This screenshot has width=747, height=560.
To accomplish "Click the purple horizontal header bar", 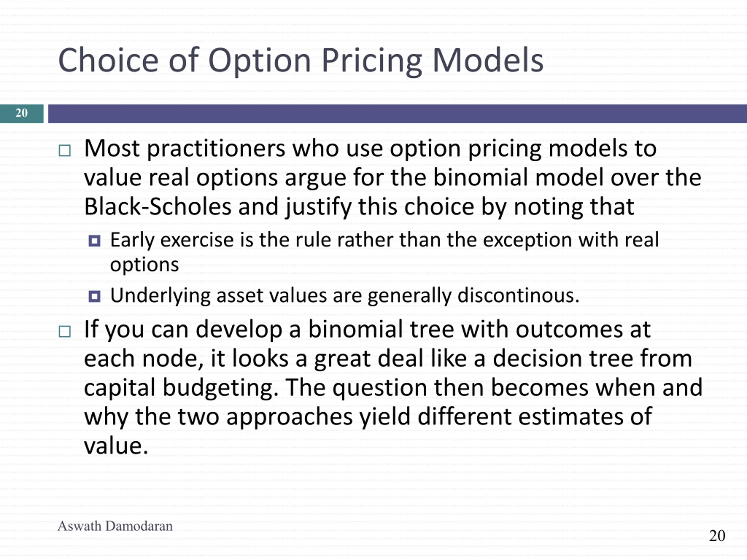I will (x=397, y=113).
